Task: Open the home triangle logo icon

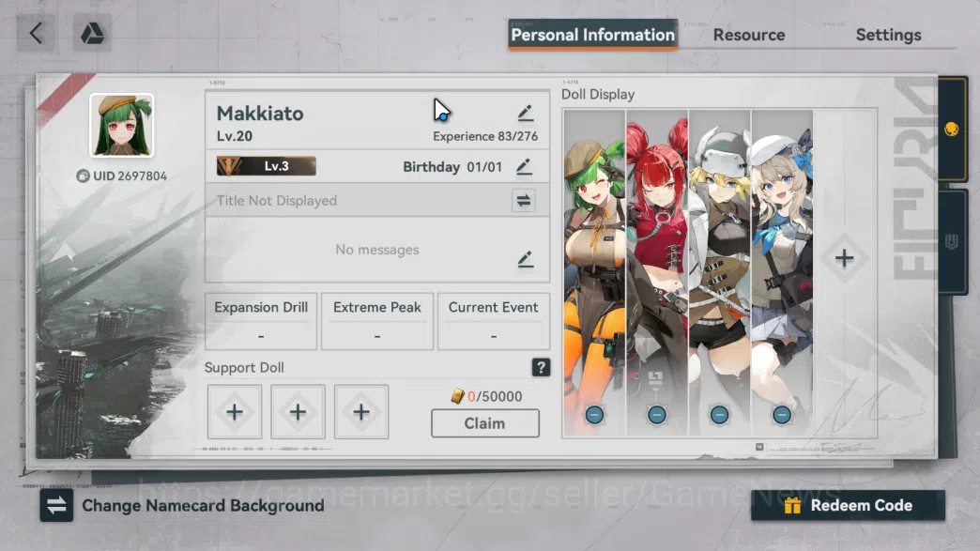Action: (x=92, y=33)
